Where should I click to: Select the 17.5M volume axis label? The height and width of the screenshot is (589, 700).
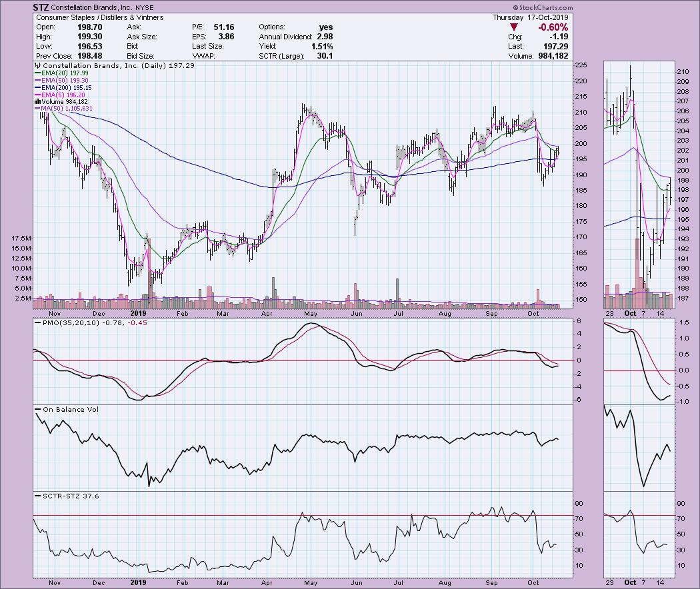click(21, 239)
